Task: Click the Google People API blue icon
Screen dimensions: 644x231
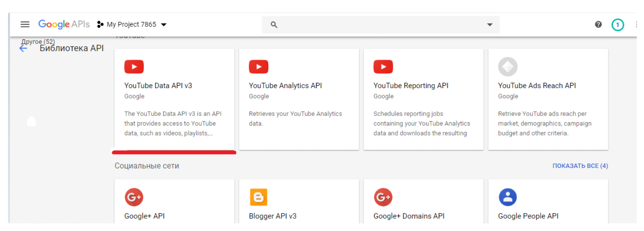Action: 508,197
